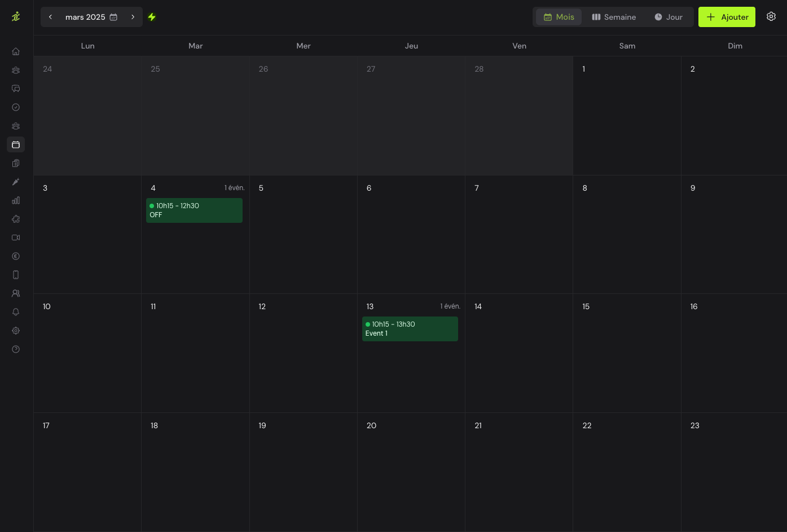Image resolution: width=787 pixels, height=532 pixels.
Task: Go to the previous month arrow
Action: [x=50, y=17]
